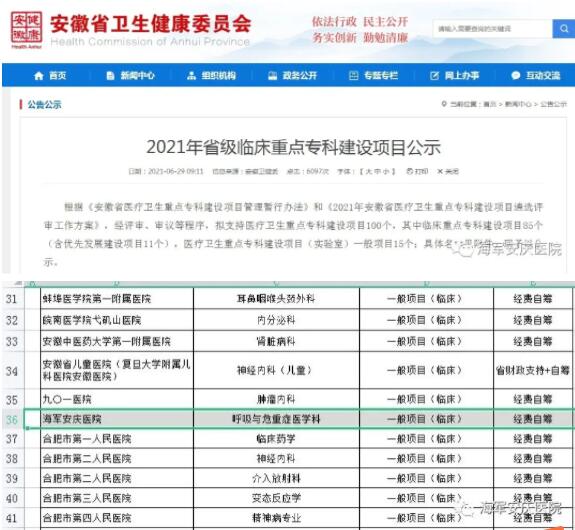This screenshot has height=530, width=575.
Task: Click cell 皖南医学院弋矶山医院
Action: (117, 320)
